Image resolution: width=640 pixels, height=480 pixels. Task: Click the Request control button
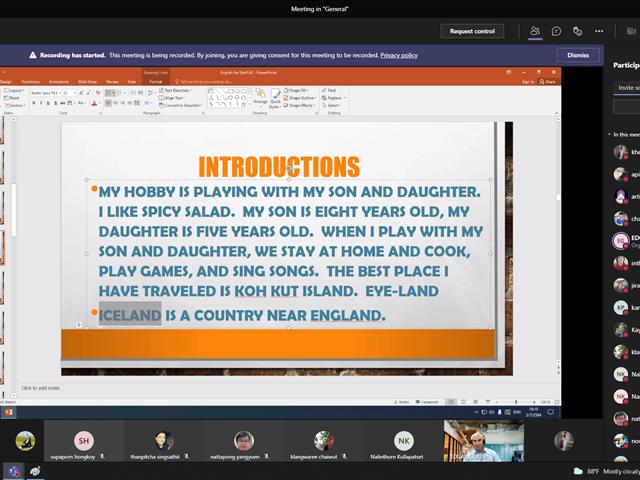click(x=472, y=31)
